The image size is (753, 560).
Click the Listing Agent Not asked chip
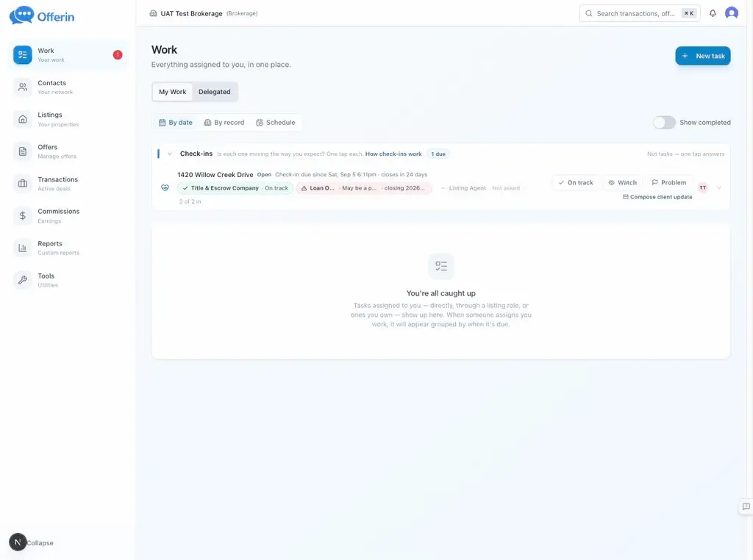coord(480,188)
